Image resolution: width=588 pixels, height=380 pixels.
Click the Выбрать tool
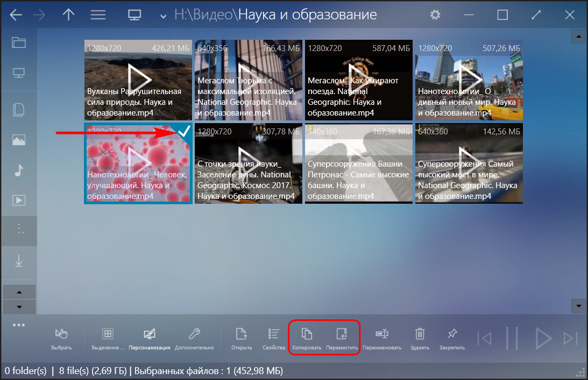[61, 339]
